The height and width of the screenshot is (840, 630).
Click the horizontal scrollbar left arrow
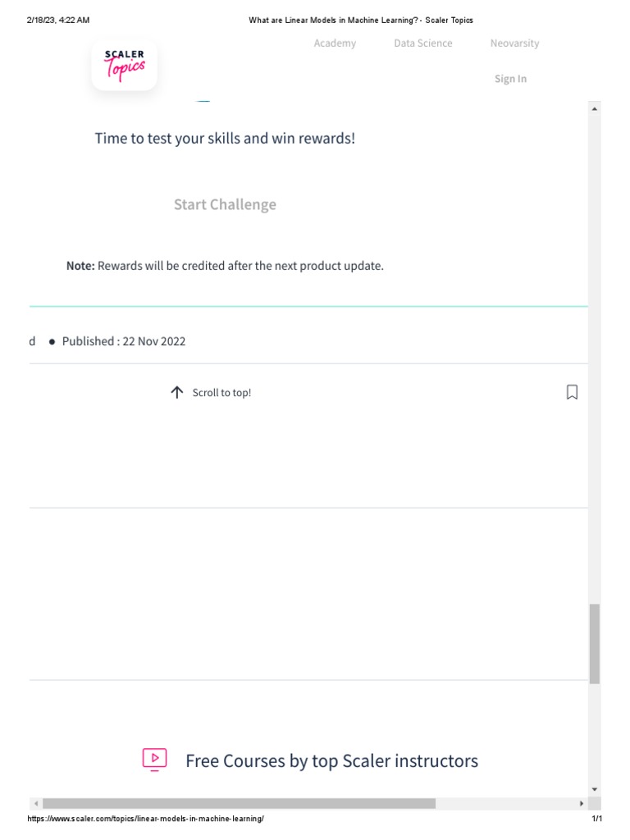click(x=36, y=804)
